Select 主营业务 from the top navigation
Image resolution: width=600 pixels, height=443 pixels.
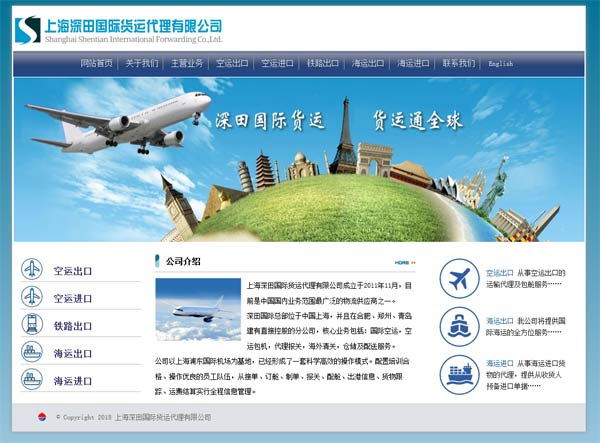[x=186, y=63]
